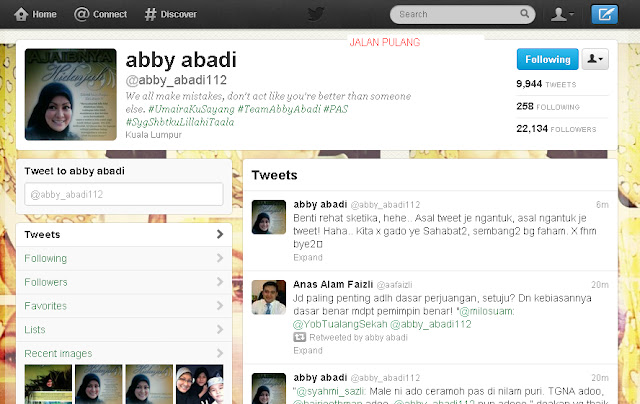Open the #SygShbtkuLillahiTaala hashtag link
This screenshot has width=640, height=404.
point(180,122)
